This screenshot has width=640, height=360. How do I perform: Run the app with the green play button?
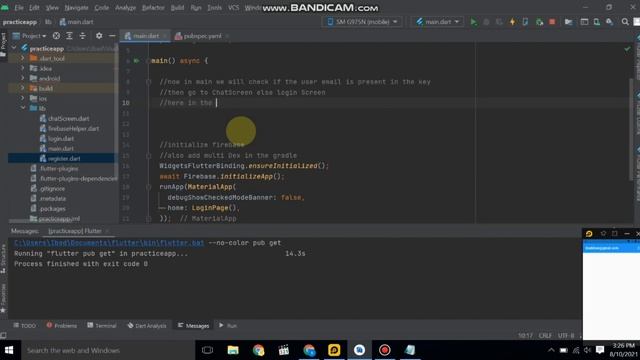(x=473, y=22)
